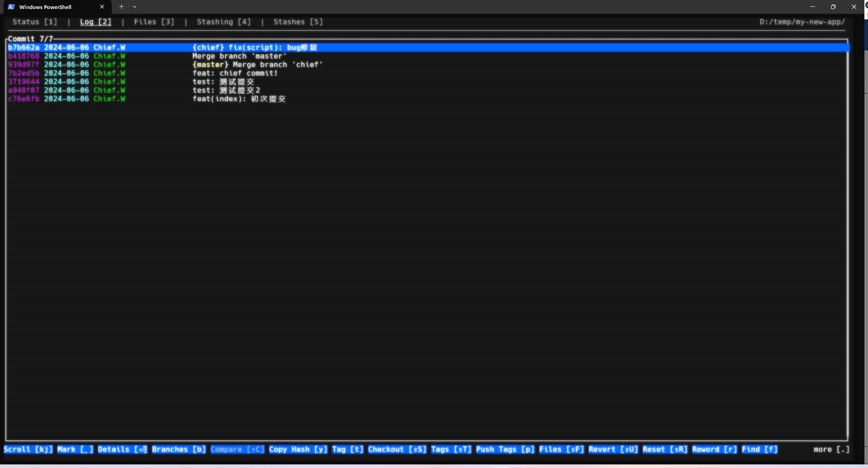Show more commands with more [.]
This screenshot has height=468, width=868.
pos(832,450)
